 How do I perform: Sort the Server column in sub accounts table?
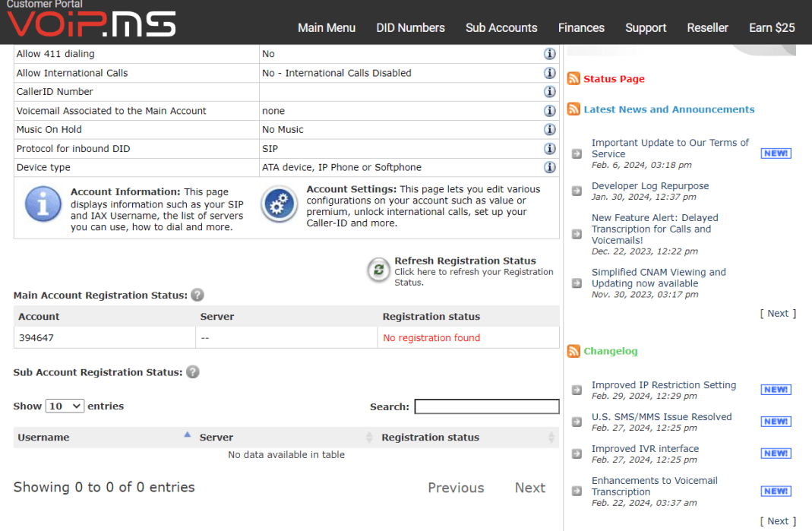(x=370, y=438)
